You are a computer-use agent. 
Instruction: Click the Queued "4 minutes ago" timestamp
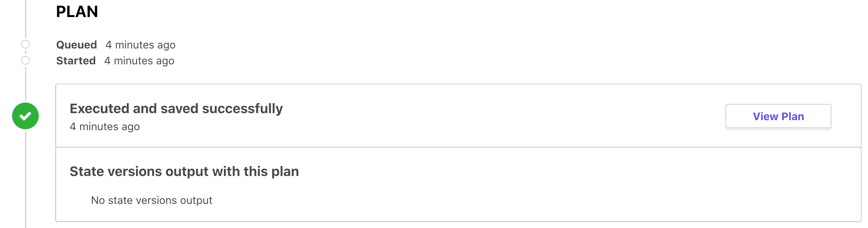(x=140, y=45)
